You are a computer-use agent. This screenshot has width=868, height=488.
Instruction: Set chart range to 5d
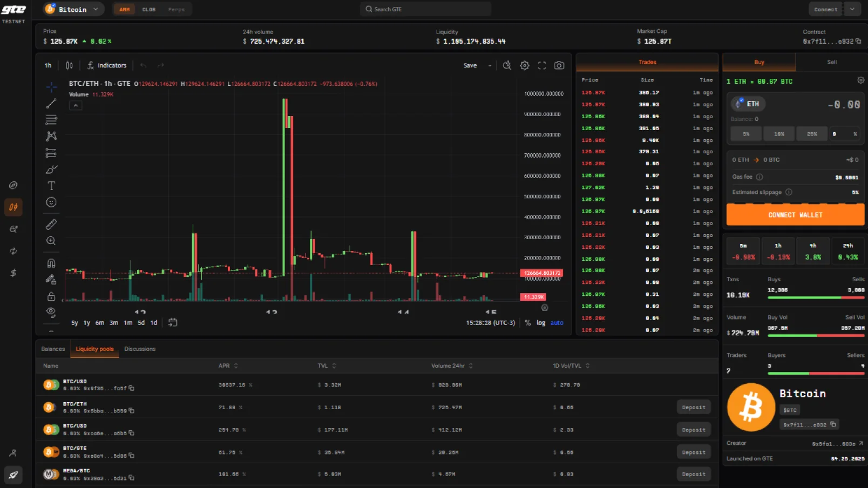141,323
